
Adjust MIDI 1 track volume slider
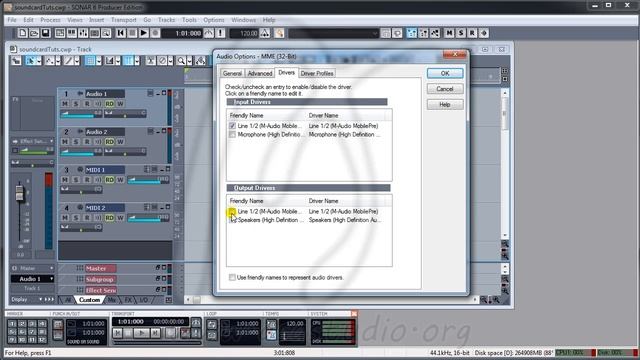pyautogui.click(x=148, y=180)
